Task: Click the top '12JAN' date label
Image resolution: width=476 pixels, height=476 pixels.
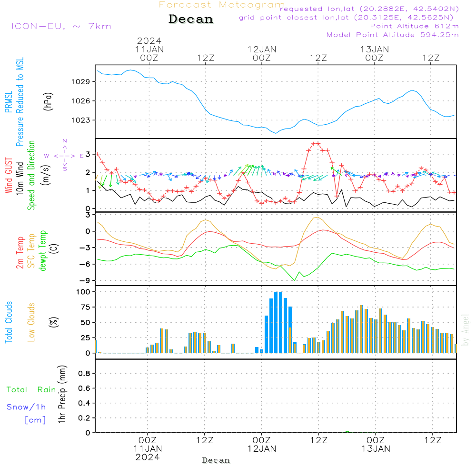Action: tap(262, 50)
